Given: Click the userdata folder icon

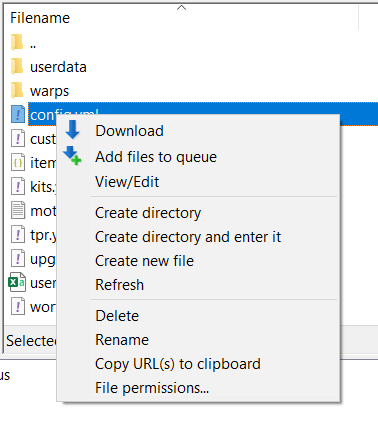Looking at the screenshot, I should click(17, 67).
